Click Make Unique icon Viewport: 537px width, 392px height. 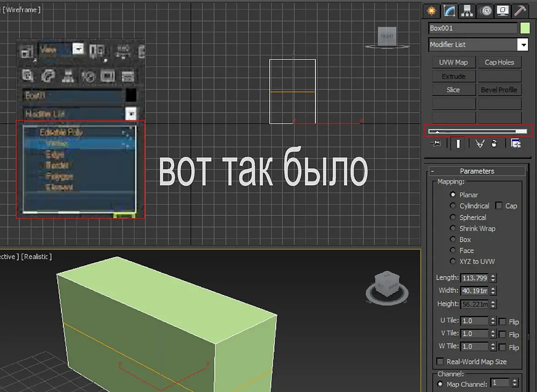point(479,143)
